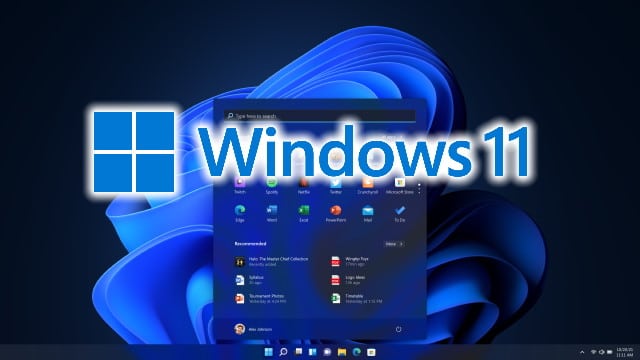The height and width of the screenshot is (360, 640).
Task: Open the Widgets panel from the taskbar
Action: point(313,352)
